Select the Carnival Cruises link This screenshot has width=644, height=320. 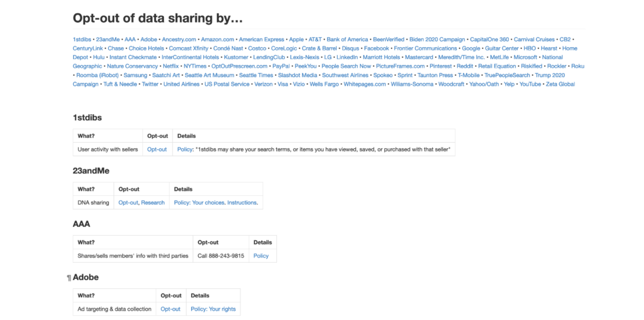click(x=534, y=39)
